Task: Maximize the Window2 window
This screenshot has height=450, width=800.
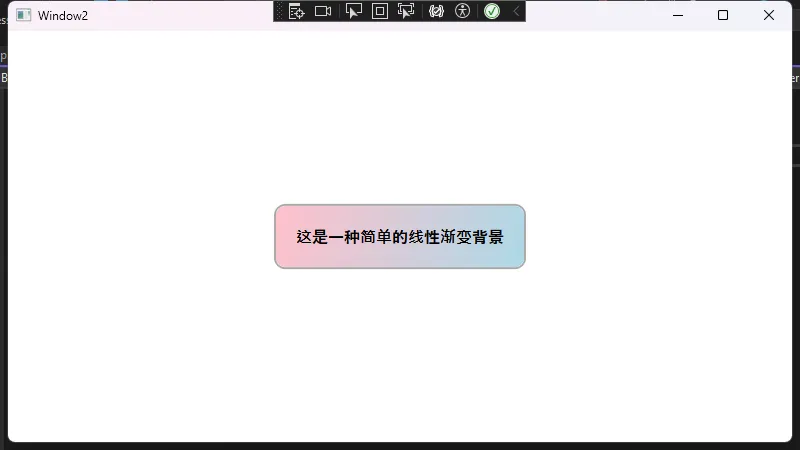Action: (x=723, y=15)
